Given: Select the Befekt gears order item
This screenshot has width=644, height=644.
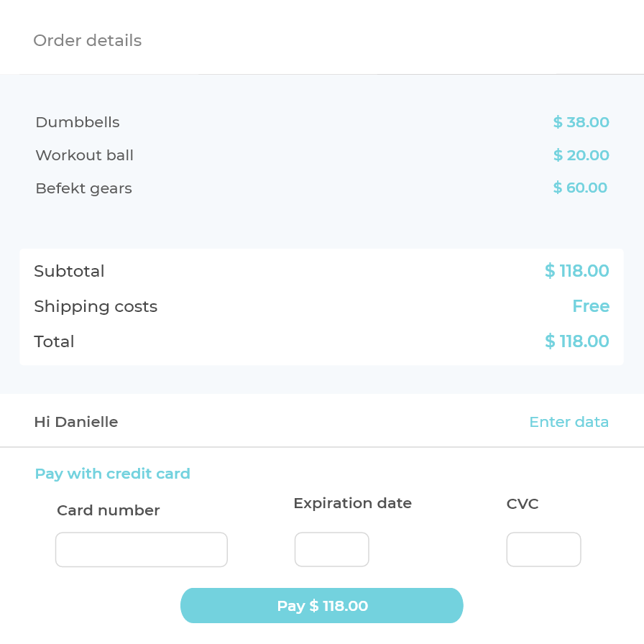Looking at the screenshot, I should tap(84, 188).
